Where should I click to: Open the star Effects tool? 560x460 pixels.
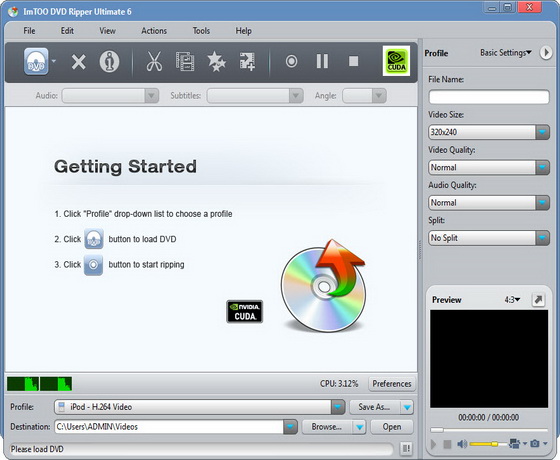pyautogui.click(x=216, y=61)
